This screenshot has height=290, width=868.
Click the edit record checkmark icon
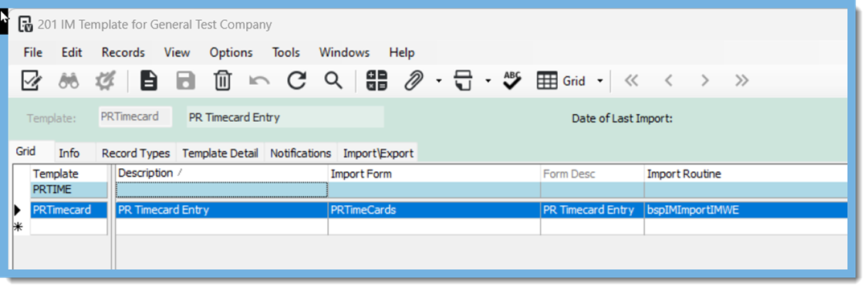[31, 81]
